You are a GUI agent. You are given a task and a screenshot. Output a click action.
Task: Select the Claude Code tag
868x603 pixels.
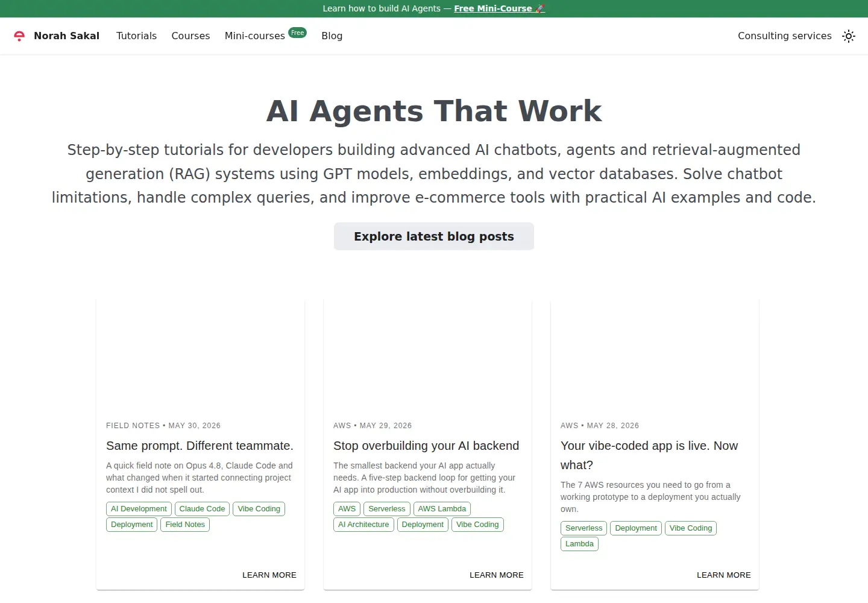[x=202, y=509]
